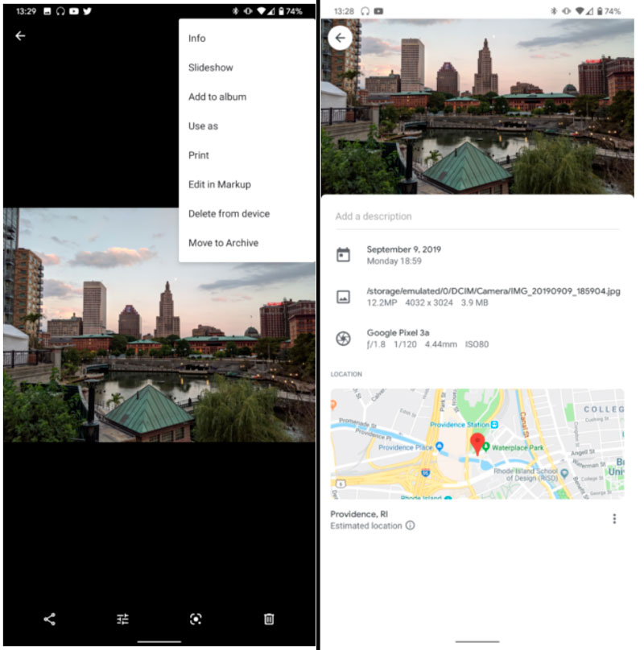
Task: Choose Use as from menu
Action: (247, 126)
